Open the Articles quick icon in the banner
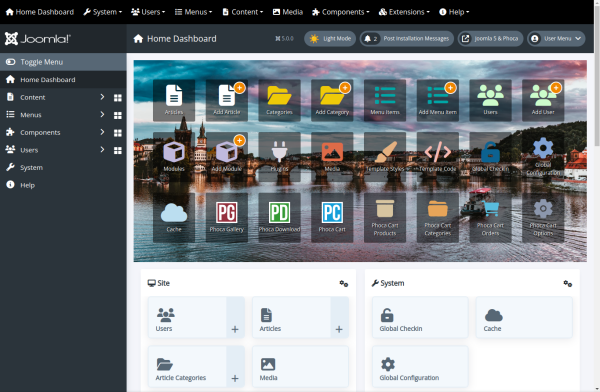Screen dimensions: 600x392 click(174, 100)
